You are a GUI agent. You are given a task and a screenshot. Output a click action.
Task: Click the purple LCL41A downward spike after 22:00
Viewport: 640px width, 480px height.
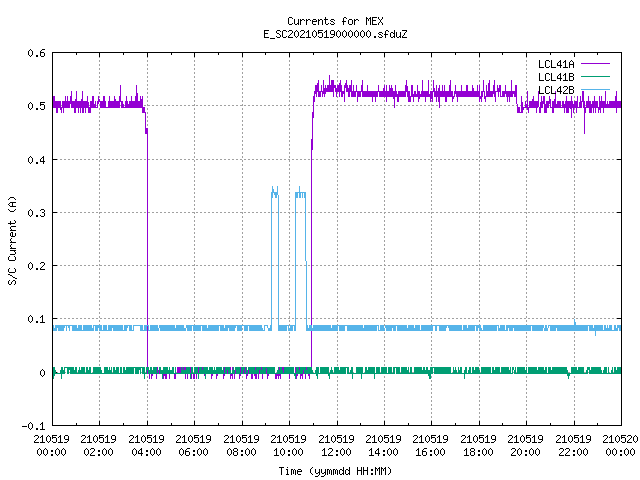pyautogui.click(x=584, y=120)
